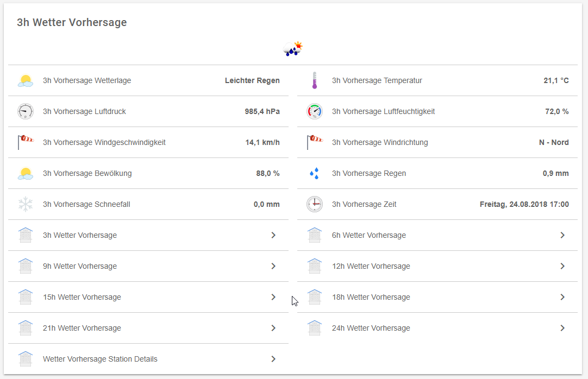588x379 pixels.
Task: Select the 3h Wetter Vorhersage heading
Action: click(x=71, y=22)
